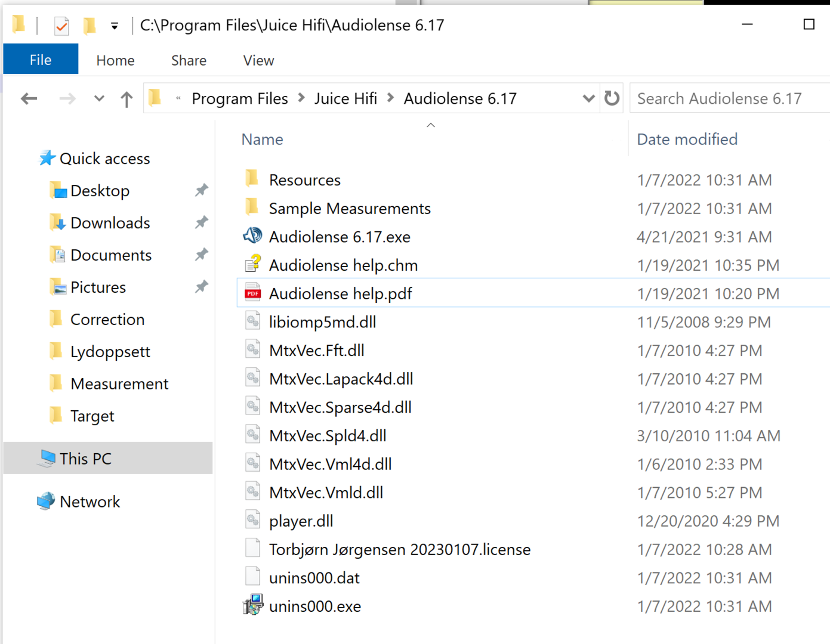Click Juice Hifi in the breadcrumb path
The image size is (830, 644).
click(345, 98)
